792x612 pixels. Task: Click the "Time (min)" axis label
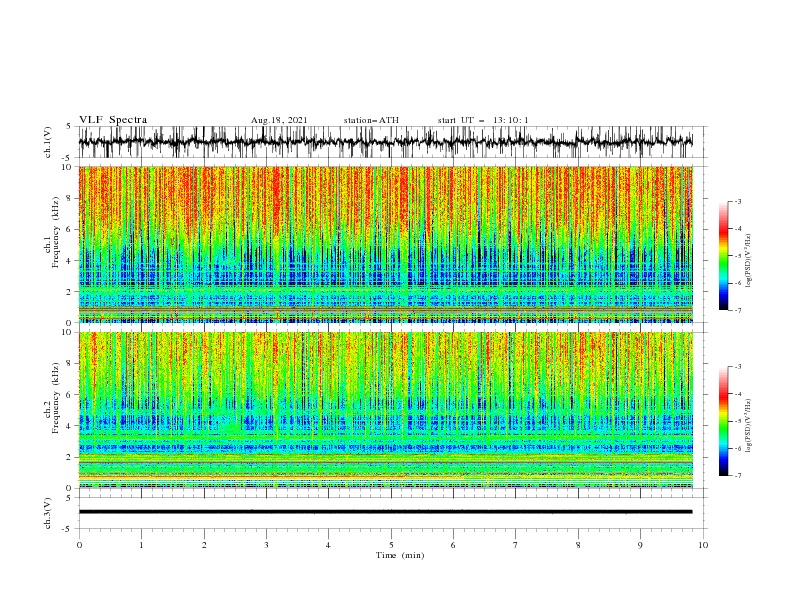tap(400, 555)
